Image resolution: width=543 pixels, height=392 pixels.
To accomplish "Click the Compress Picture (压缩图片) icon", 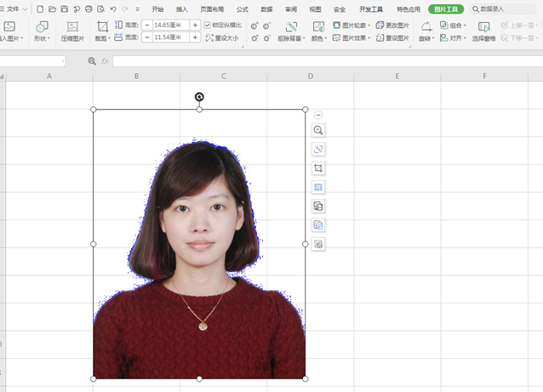I will (72, 27).
